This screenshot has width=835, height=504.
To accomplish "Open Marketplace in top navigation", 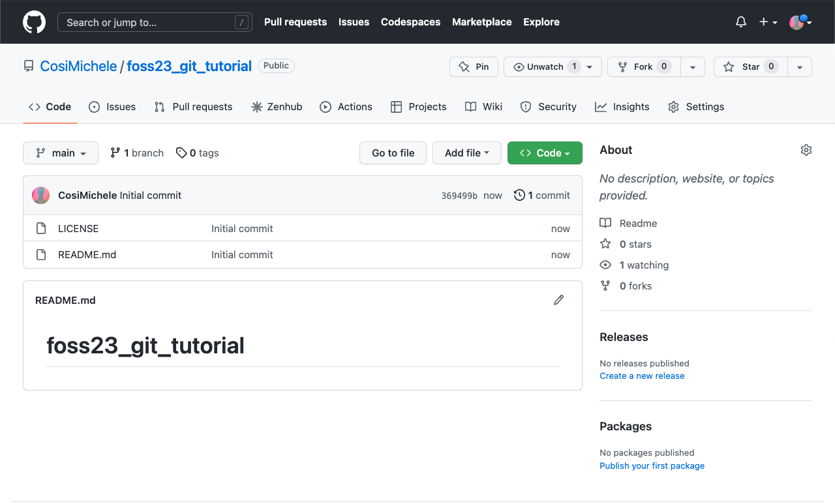I will point(482,22).
